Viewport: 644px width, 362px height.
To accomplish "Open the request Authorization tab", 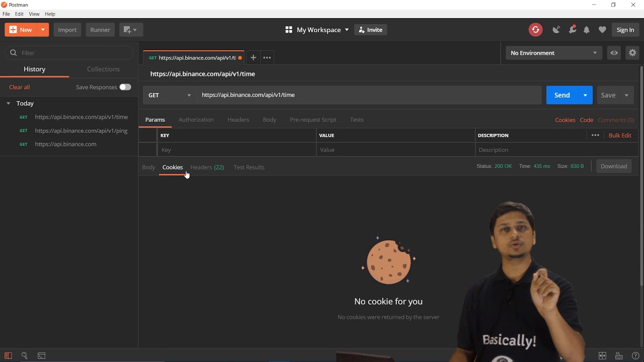I will pos(196,120).
